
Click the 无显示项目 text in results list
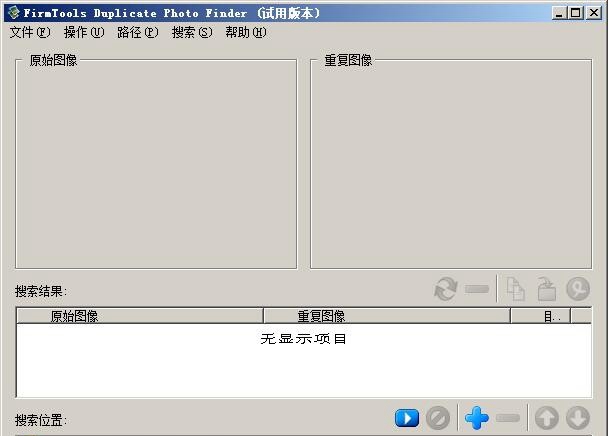(304, 339)
